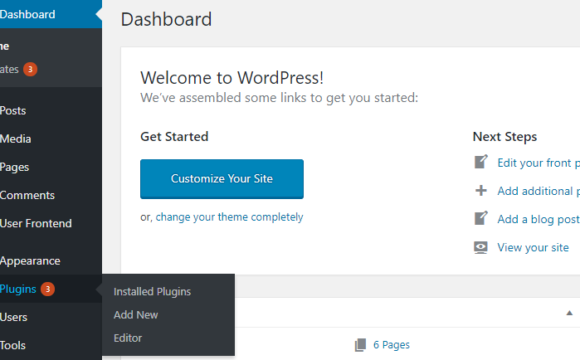Open the Media menu in sidebar
The height and width of the screenshot is (360, 580).
coord(51,139)
